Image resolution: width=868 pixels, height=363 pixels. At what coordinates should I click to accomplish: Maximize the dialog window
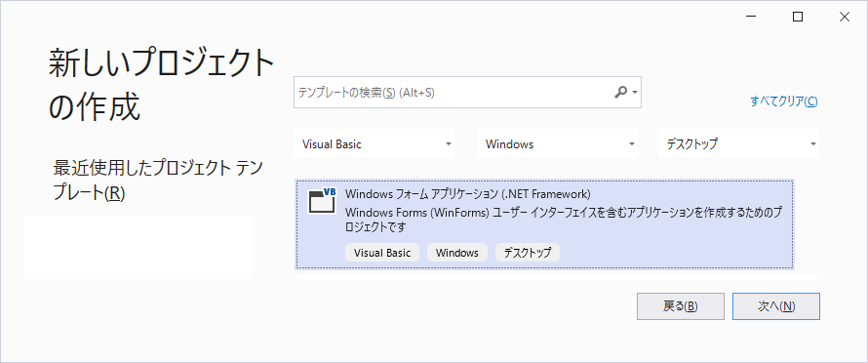pos(798,18)
